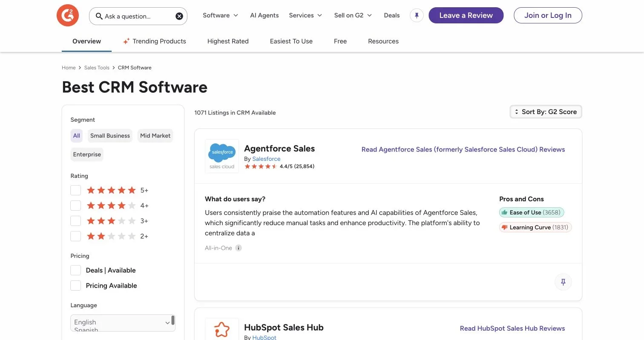Open AI Agents in the top menu

[264, 15]
